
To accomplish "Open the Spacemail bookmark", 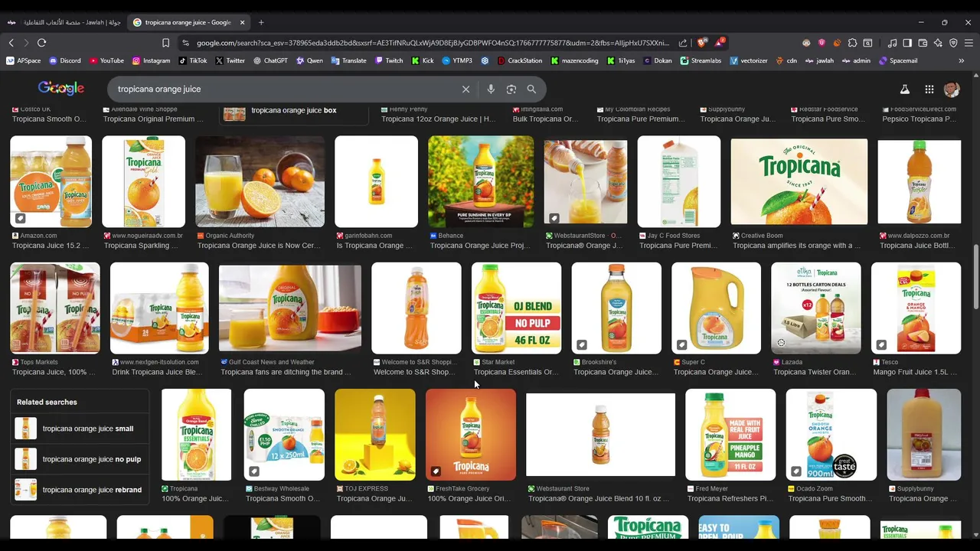I will [x=898, y=60].
